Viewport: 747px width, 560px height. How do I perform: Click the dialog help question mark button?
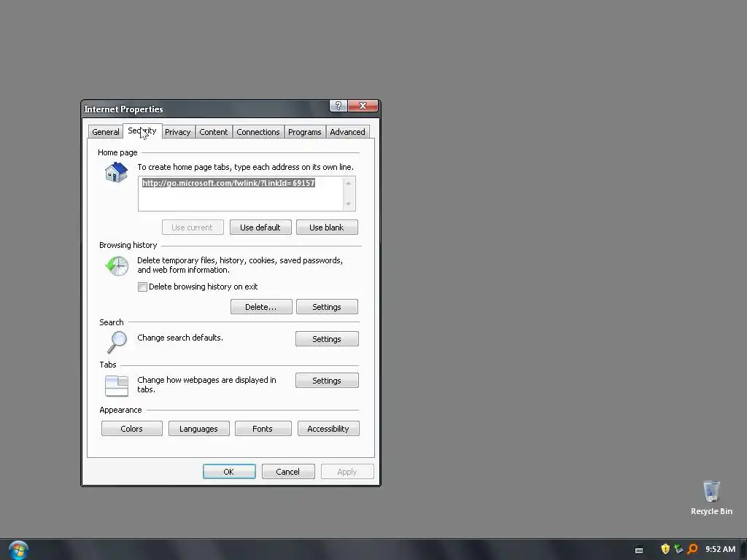click(338, 106)
